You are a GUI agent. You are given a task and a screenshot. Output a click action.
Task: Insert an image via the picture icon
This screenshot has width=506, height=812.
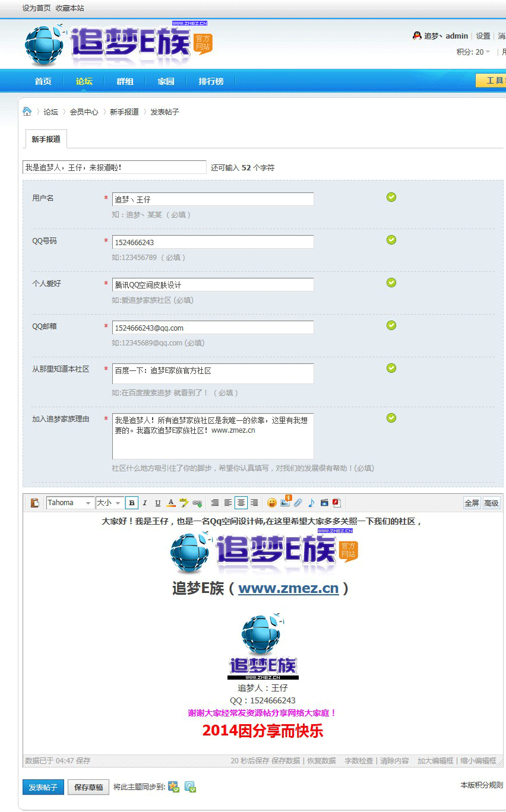(285, 502)
